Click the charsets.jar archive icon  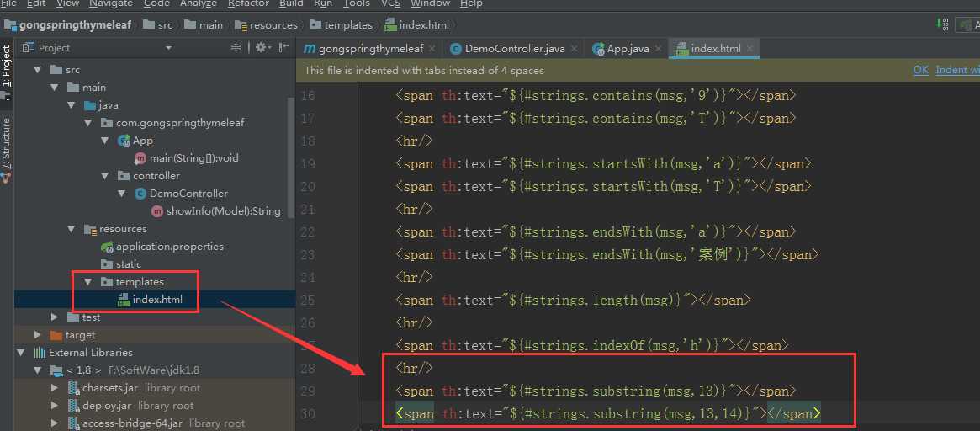click(72, 388)
